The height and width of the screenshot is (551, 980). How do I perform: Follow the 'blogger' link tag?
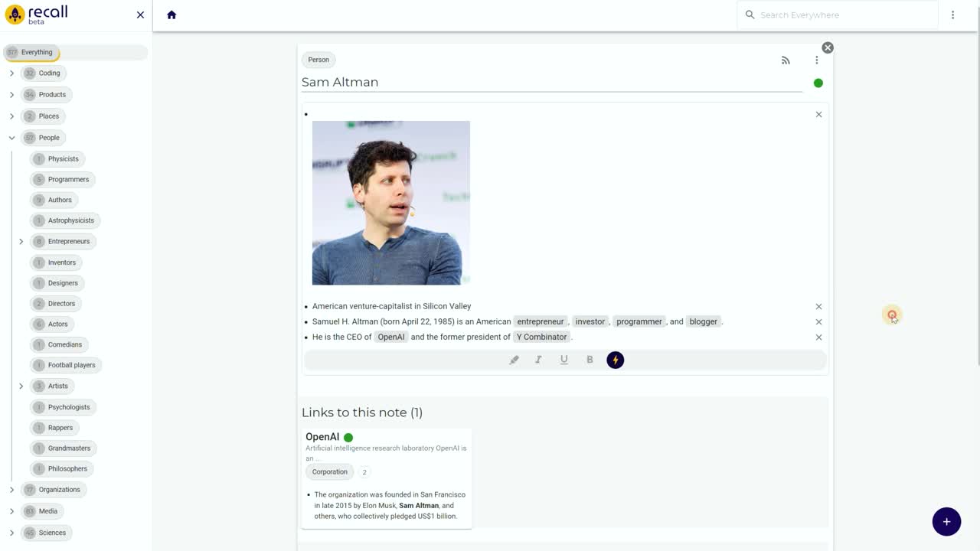(703, 321)
